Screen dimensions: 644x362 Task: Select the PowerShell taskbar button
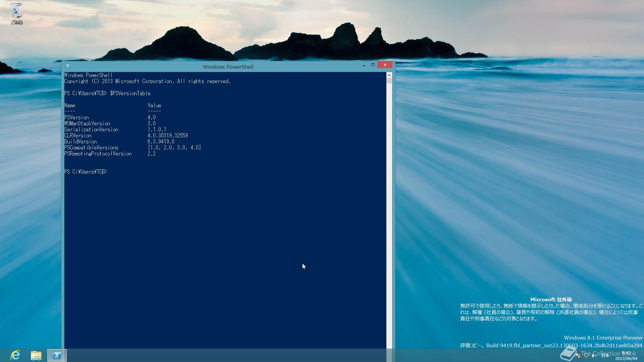tap(57, 355)
